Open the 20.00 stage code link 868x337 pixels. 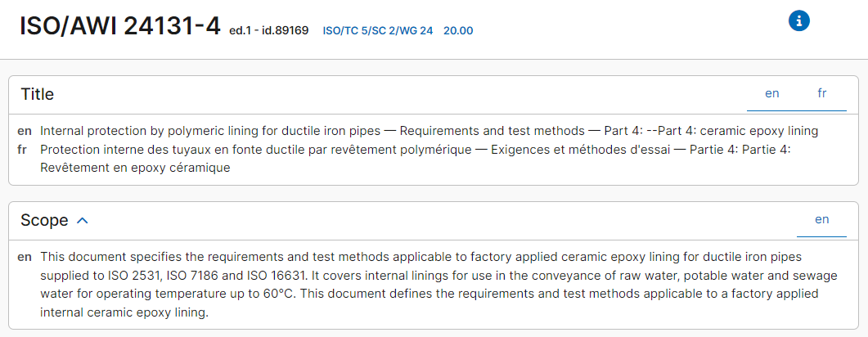[458, 31]
